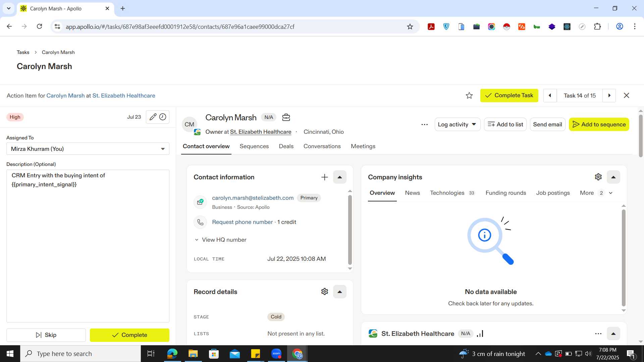Click Request phone number link
The height and width of the screenshot is (362, 644).
coord(242,222)
